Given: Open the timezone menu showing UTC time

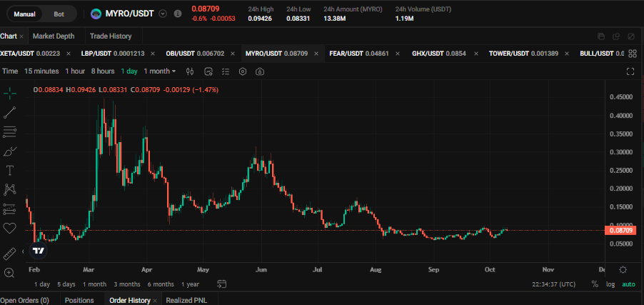Looking at the screenshot, I should tap(553, 284).
